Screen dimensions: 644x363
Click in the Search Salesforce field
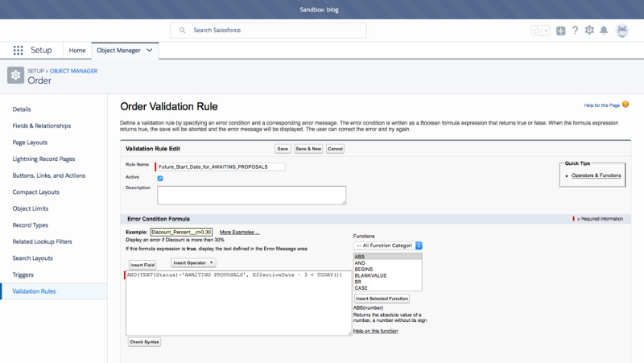268,31
